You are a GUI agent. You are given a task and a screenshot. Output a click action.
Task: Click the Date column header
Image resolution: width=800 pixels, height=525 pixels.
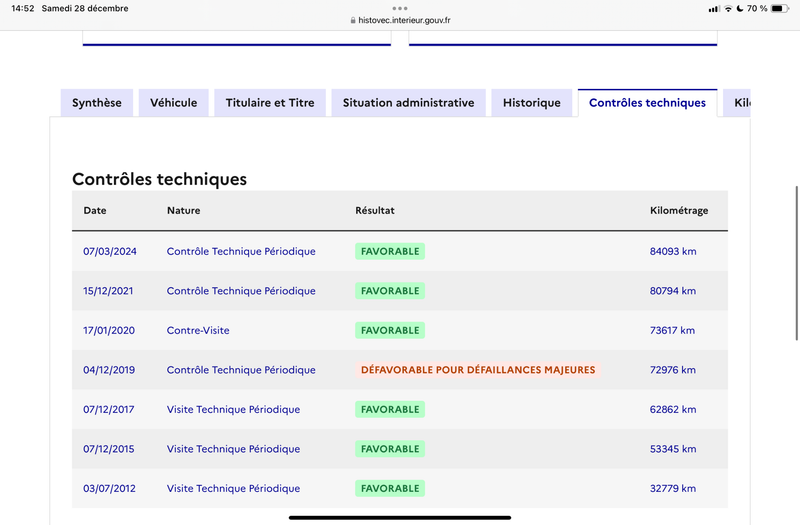pyautogui.click(x=95, y=210)
